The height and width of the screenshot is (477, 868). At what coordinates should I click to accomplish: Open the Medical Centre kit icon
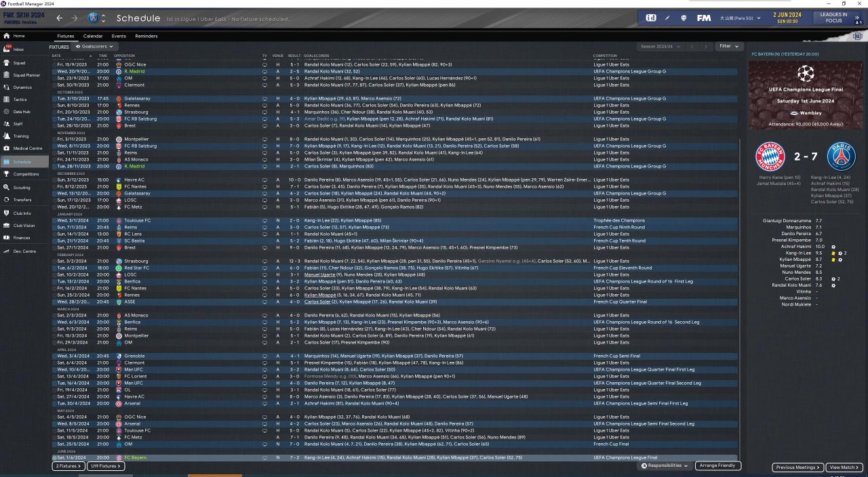(6, 148)
